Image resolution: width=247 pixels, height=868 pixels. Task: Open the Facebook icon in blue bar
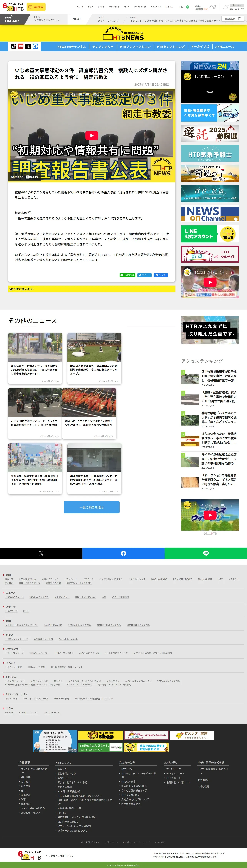click(x=35, y=46)
